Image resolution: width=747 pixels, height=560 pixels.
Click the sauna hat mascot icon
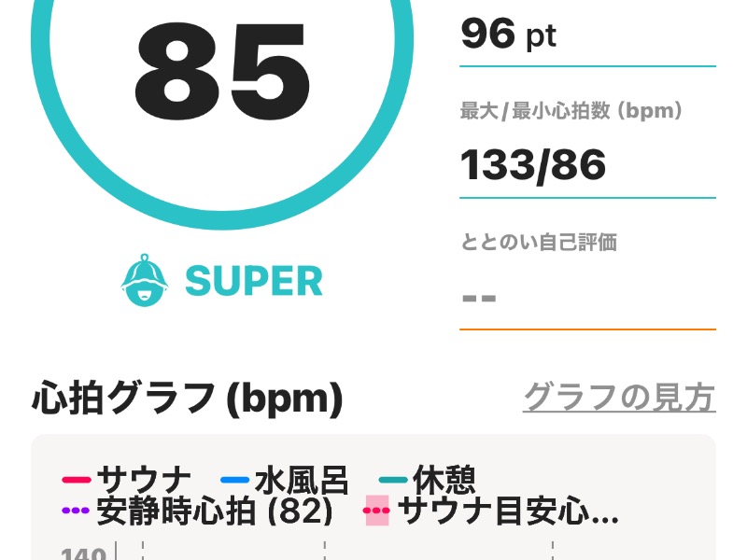(x=145, y=280)
